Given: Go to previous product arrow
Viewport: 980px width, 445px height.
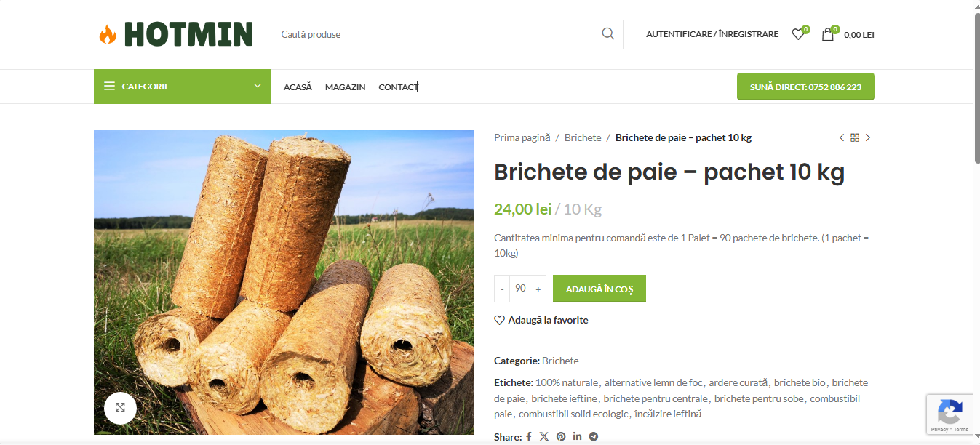Looking at the screenshot, I should click(x=842, y=137).
